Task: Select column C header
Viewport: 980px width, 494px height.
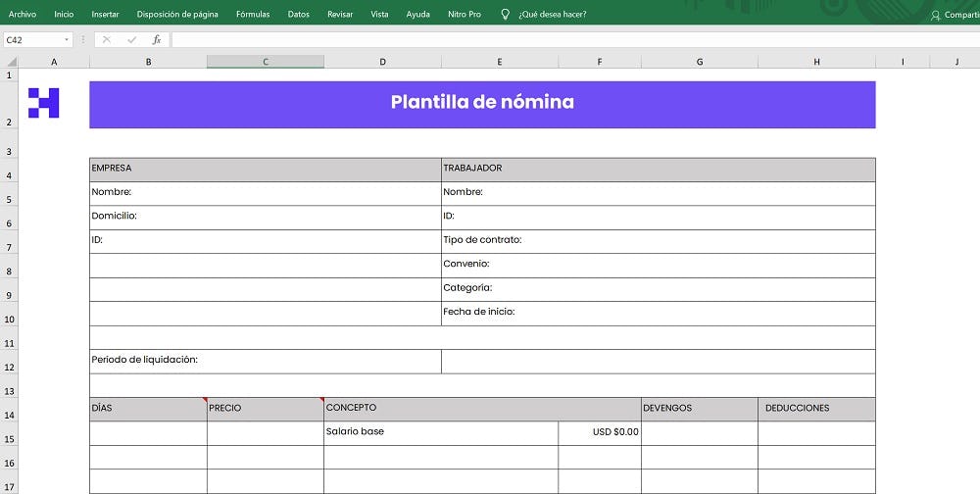Action: click(x=266, y=62)
